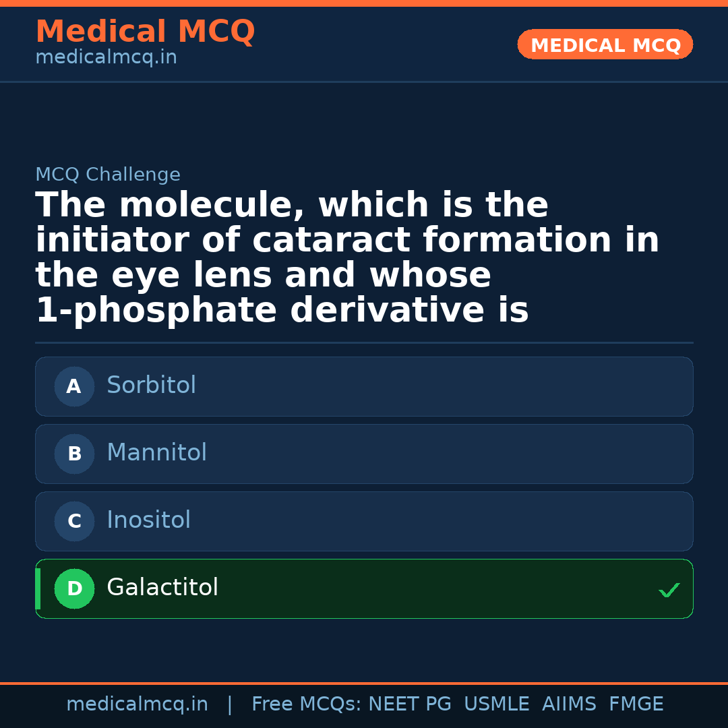728x728 pixels.
Task: Open the Medical MCQ header title
Action: [x=145, y=32]
